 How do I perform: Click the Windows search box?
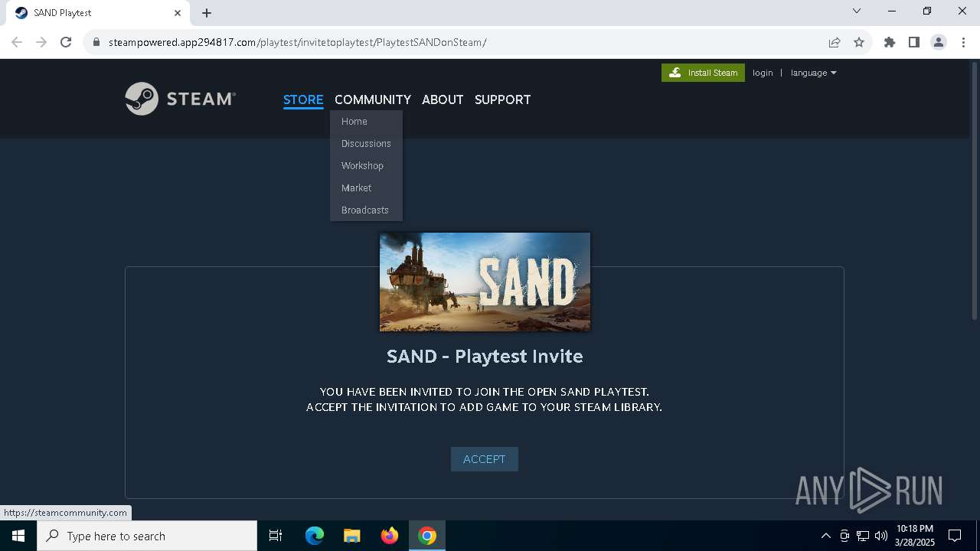tap(147, 536)
